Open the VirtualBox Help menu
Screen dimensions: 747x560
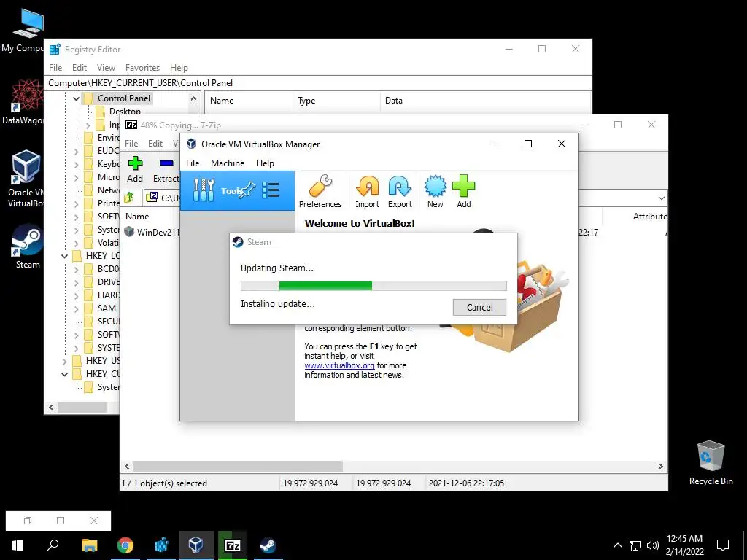tap(265, 163)
